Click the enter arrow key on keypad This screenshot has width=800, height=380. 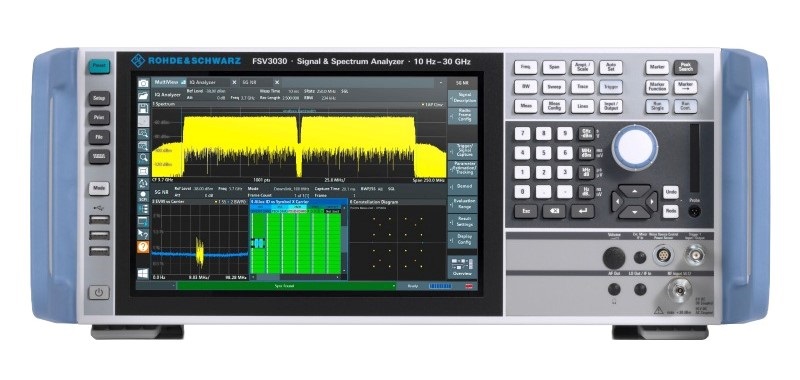[x=582, y=211]
